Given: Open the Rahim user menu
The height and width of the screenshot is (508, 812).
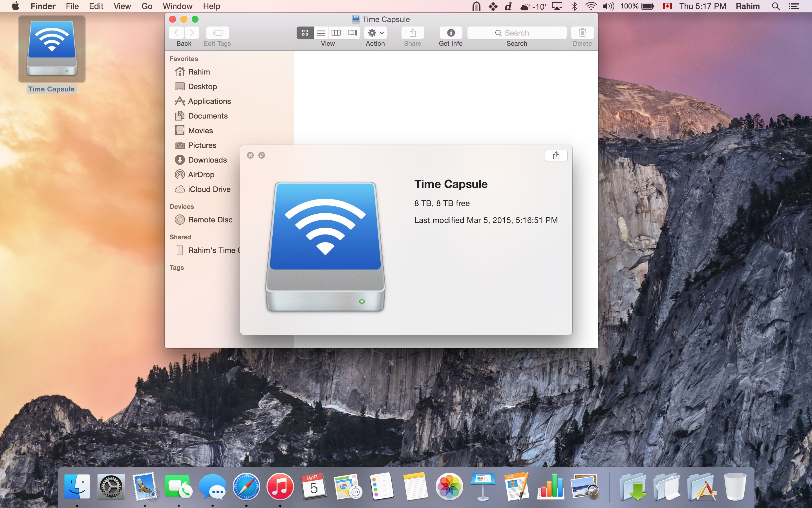Looking at the screenshot, I should [748, 6].
